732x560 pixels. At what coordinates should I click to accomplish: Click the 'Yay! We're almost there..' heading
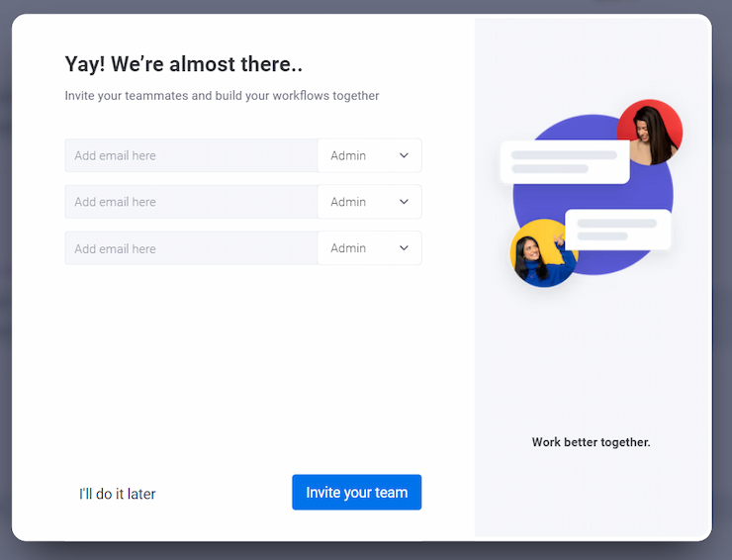[183, 64]
